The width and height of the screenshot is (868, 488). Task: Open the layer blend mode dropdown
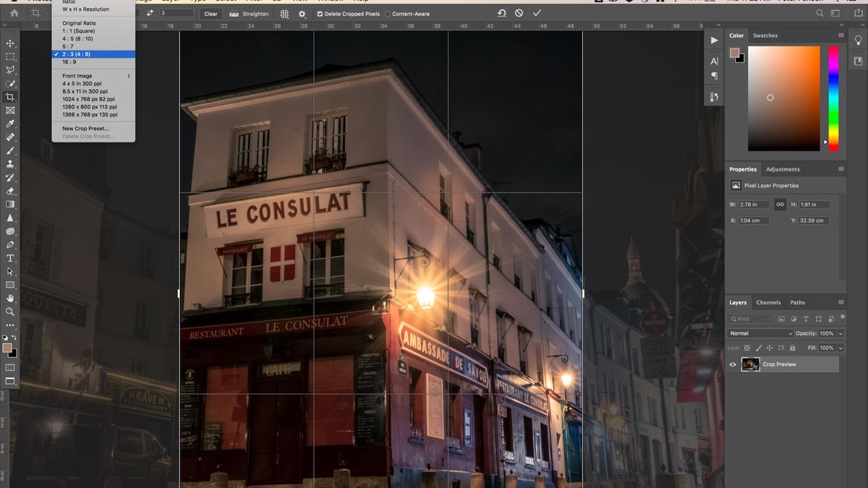(759, 333)
